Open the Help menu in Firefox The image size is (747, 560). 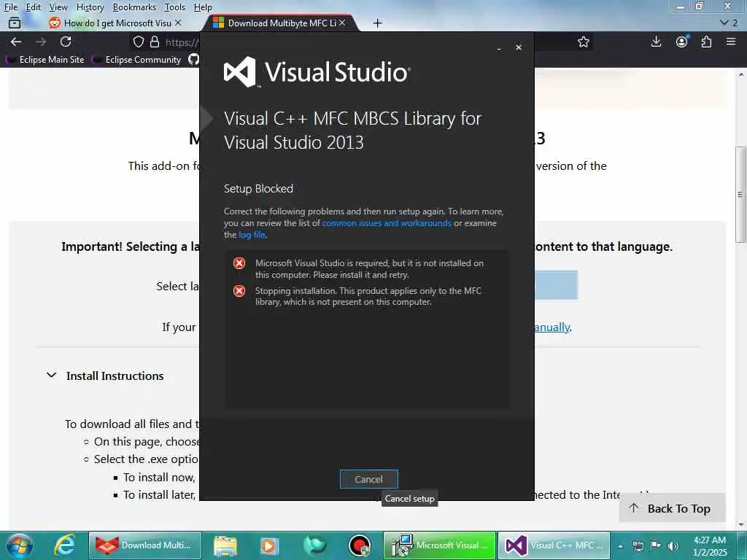tap(203, 7)
